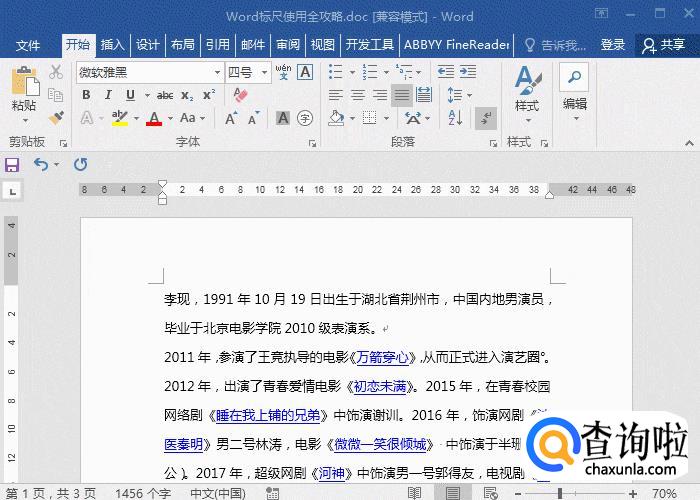Toggle Bold formatting

click(x=86, y=95)
